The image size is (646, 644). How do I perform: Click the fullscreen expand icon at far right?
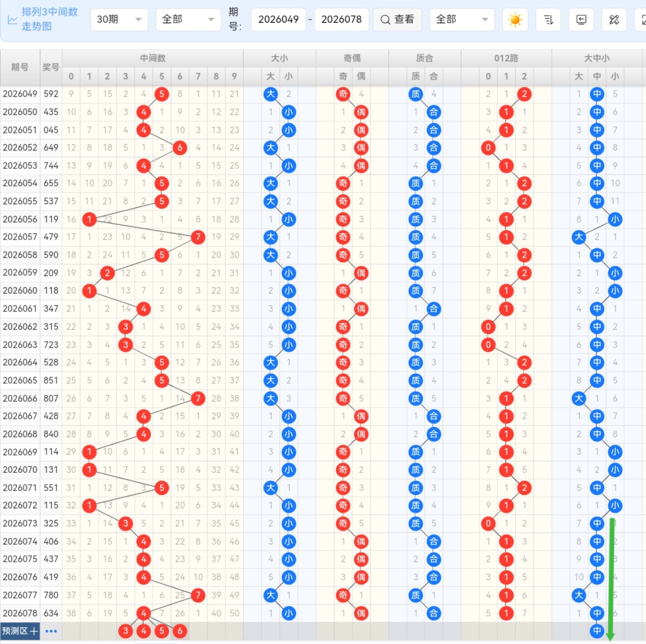(x=642, y=20)
